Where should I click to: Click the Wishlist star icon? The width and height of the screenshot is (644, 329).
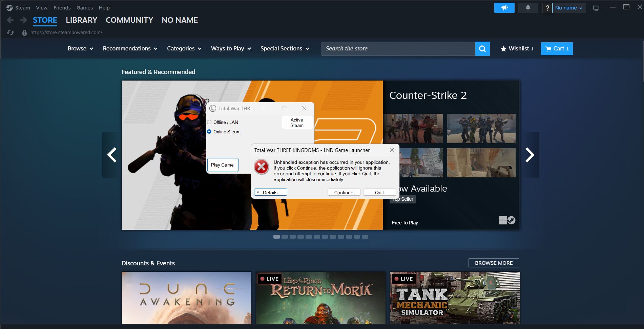pos(504,48)
